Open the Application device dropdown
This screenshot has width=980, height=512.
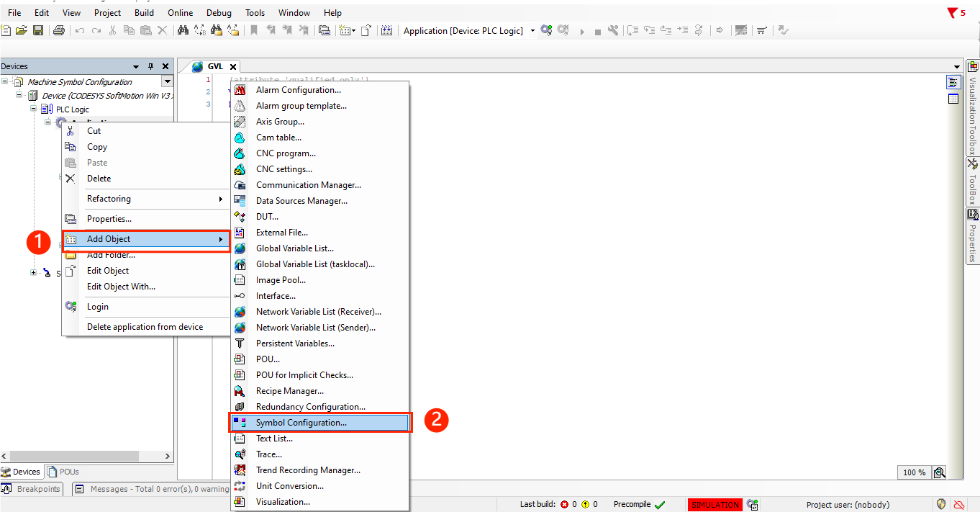click(533, 31)
